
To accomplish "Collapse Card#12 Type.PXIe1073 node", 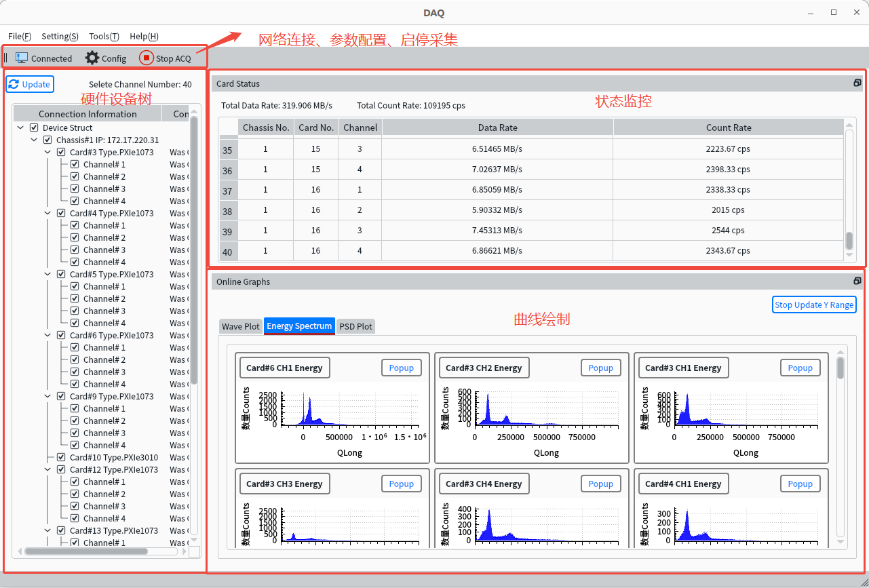I will point(47,469).
